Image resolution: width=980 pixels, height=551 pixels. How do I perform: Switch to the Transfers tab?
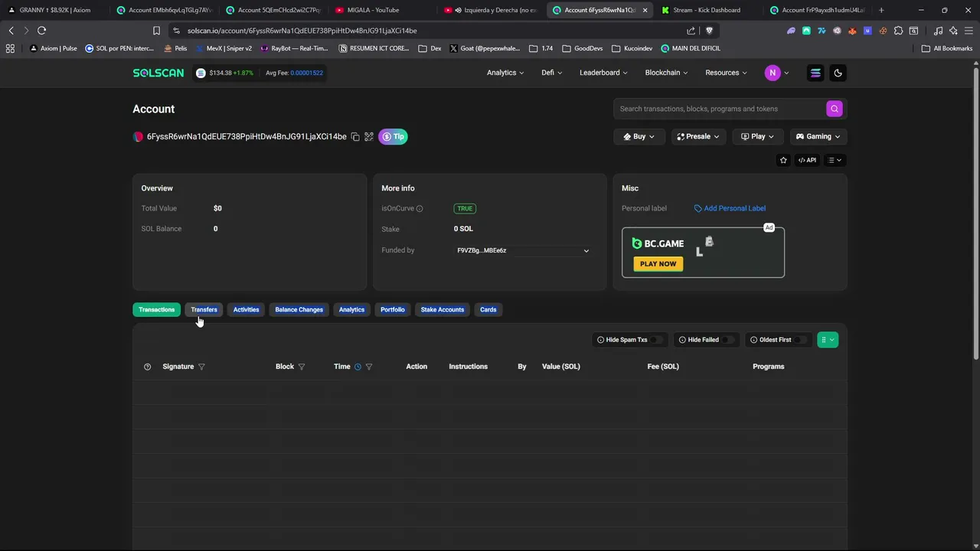click(x=204, y=310)
